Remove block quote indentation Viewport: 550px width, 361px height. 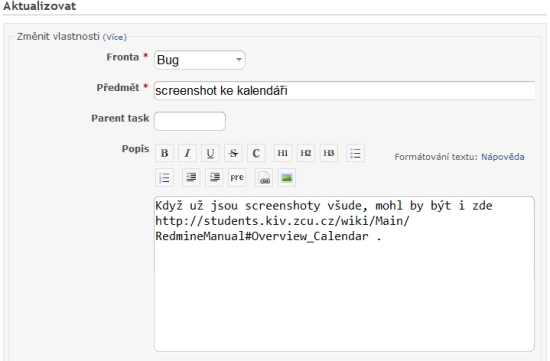tap(214, 178)
